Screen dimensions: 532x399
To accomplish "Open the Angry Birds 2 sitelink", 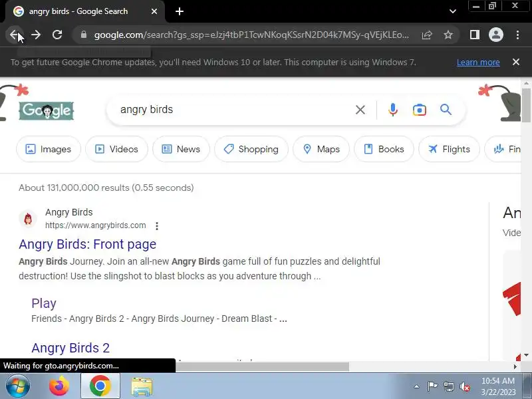I will pyautogui.click(x=70, y=348).
